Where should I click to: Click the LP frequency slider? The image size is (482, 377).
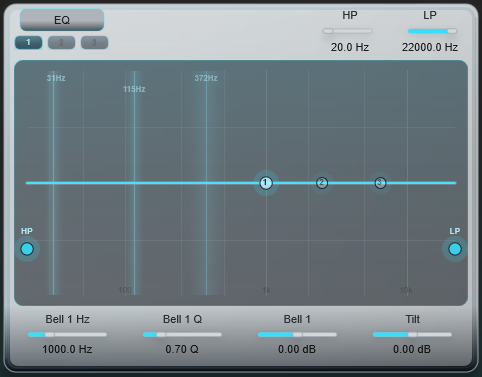(x=432, y=31)
